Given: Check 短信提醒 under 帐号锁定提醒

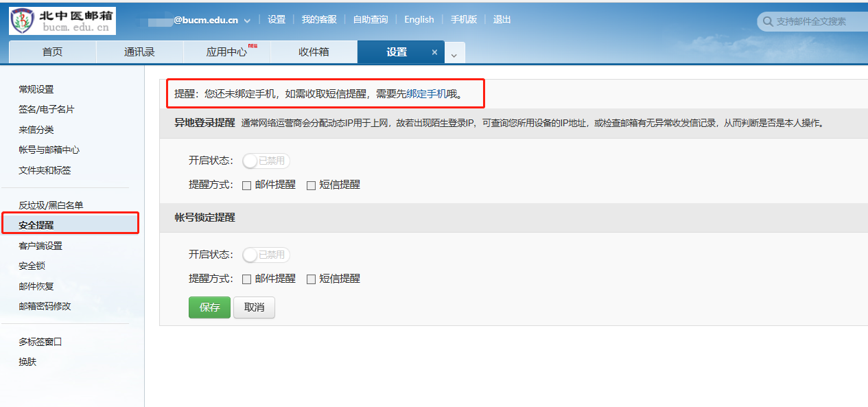Looking at the screenshot, I should coord(311,279).
